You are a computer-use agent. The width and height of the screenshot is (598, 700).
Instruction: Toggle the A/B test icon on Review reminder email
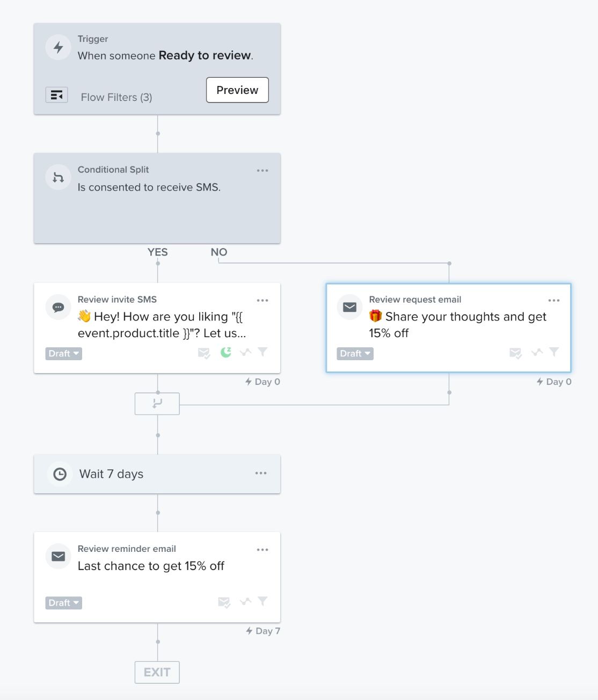coord(245,602)
